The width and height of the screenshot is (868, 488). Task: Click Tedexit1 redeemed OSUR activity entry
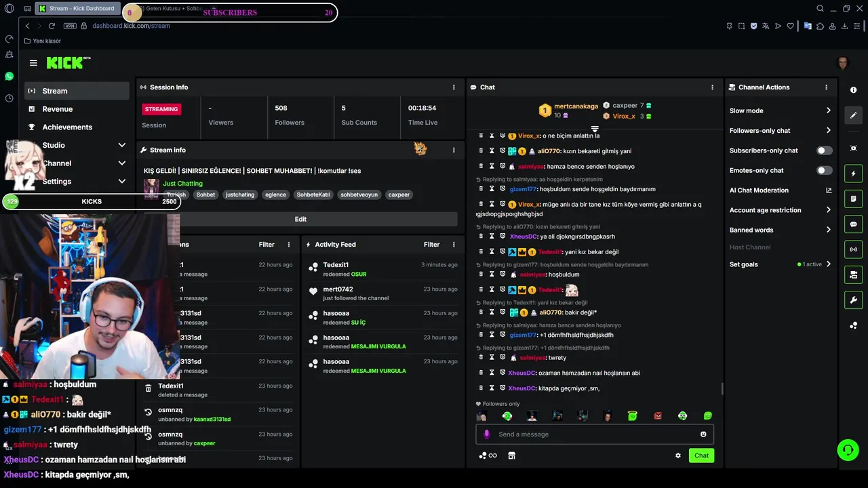coord(382,270)
